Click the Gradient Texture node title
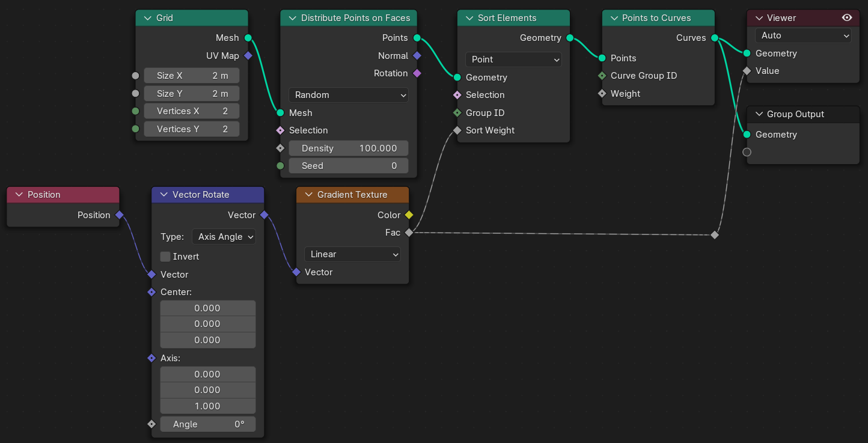Viewport: 868px width, 443px height. [x=352, y=195]
